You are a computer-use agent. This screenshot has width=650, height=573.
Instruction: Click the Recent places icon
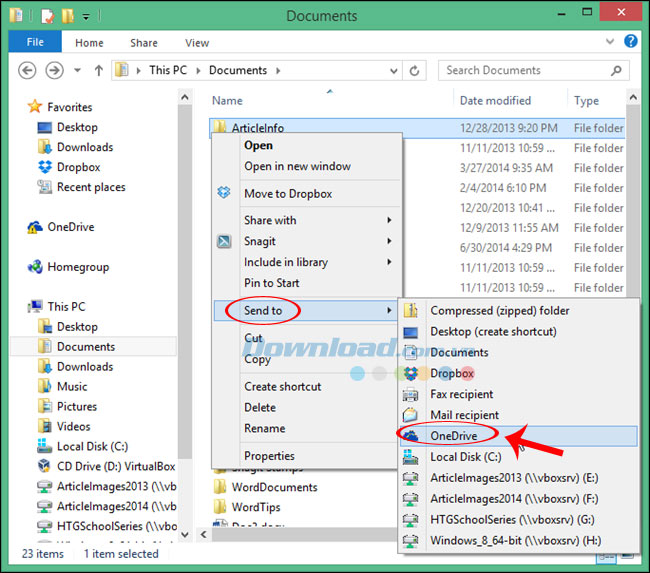[44, 187]
